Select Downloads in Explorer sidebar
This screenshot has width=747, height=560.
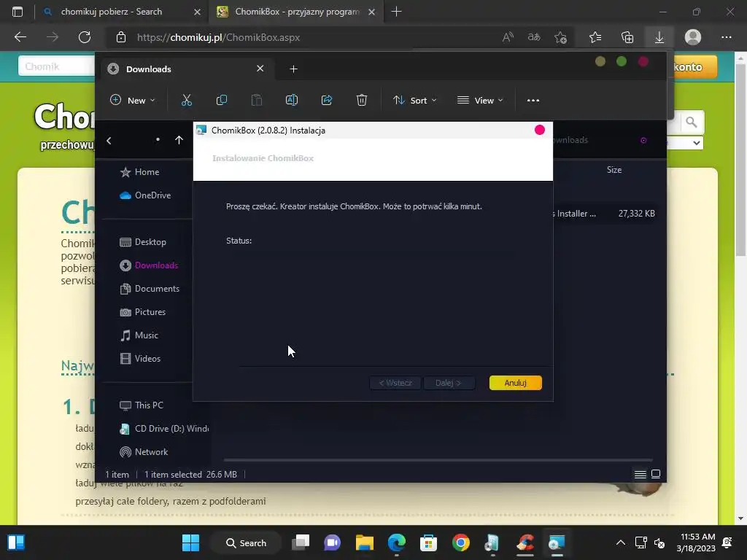click(x=149, y=265)
